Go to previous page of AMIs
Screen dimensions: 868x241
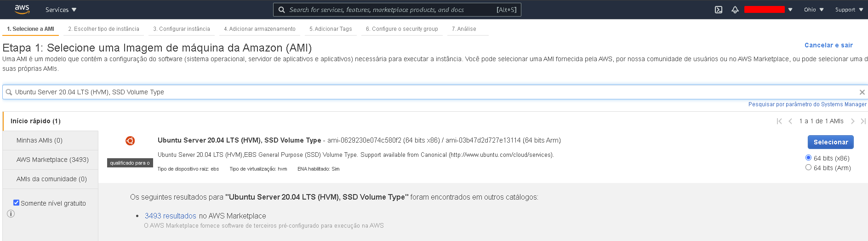790,121
